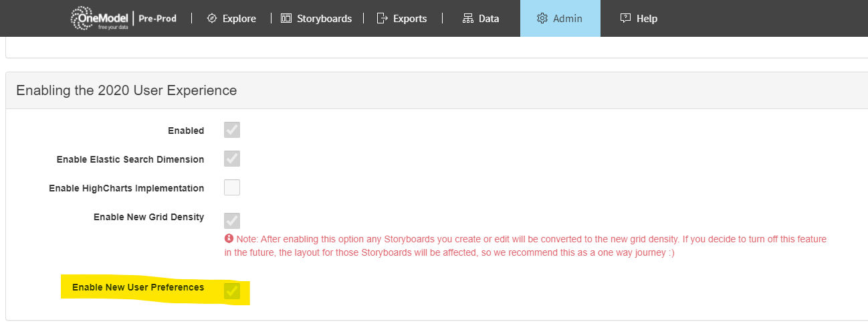The height and width of the screenshot is (326, 868).
Task: Toggle the Enable New User Preferences checkbox
Action: click(x=232, y=291)
